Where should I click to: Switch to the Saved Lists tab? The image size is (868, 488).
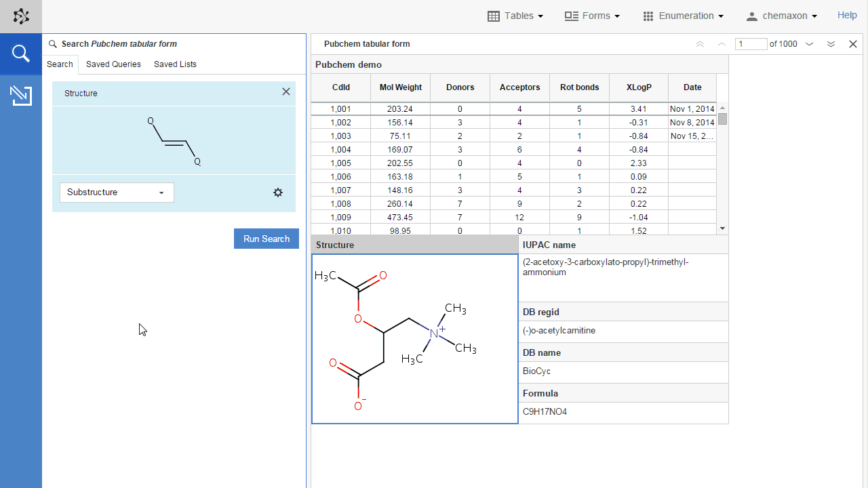pos(175,64)
